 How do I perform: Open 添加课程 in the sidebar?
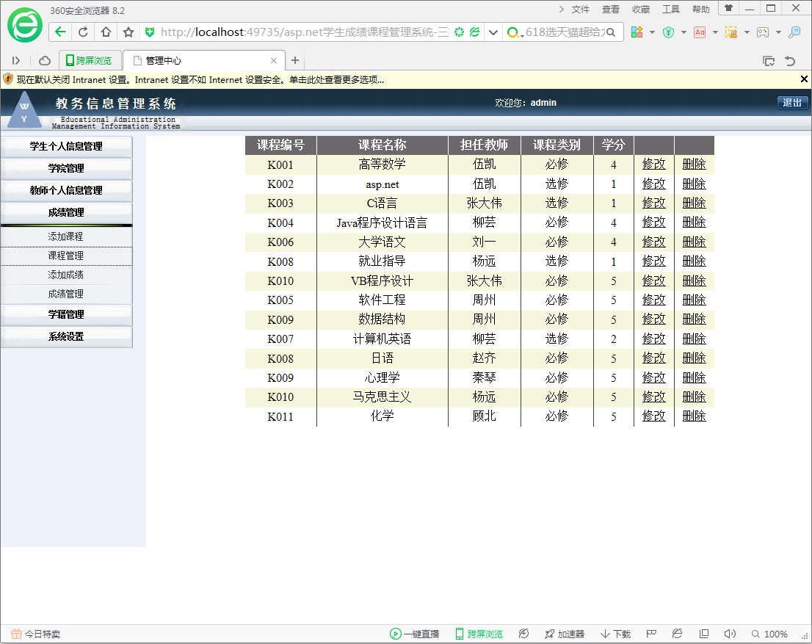coord(66,236)
